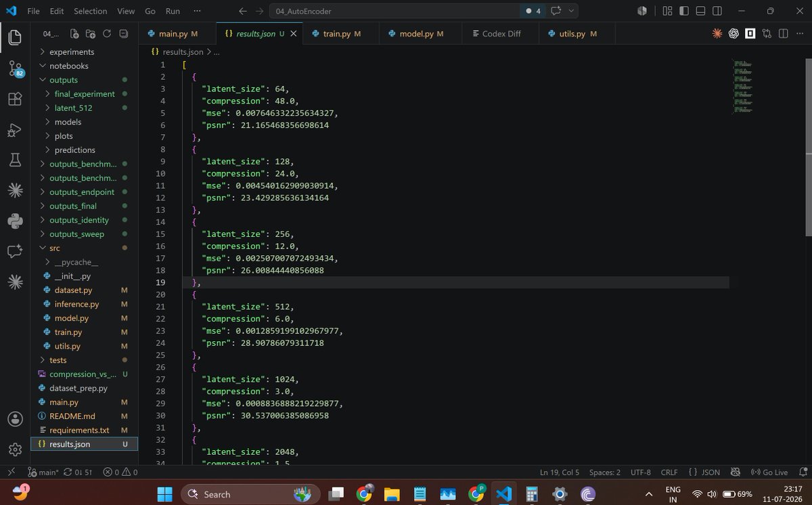This screenshot has width=812, height=505.
Task: Open README.md in the Explorer
Action: point(84,416)
